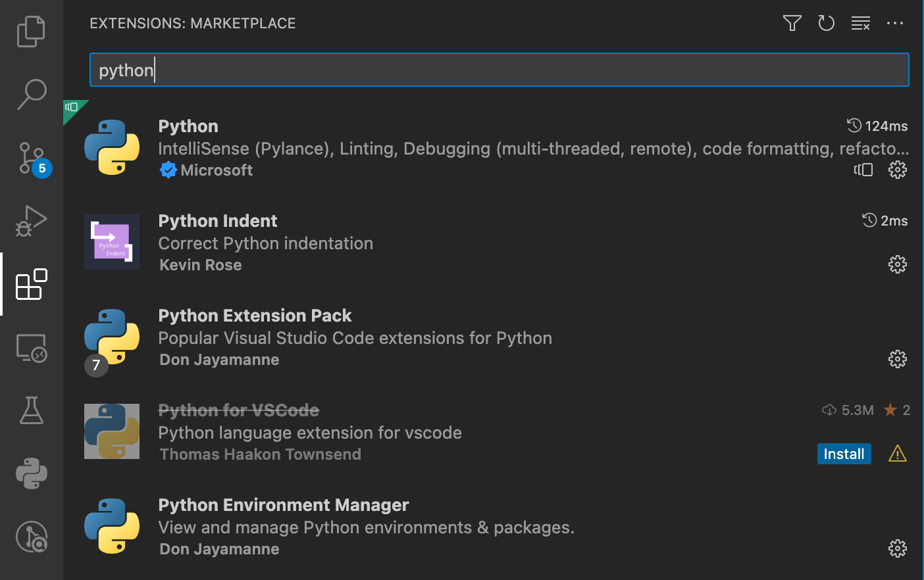This screenshot has width=924, height=580.
Task: Select the Python Environment Manager title
Action: pos(284,505)
